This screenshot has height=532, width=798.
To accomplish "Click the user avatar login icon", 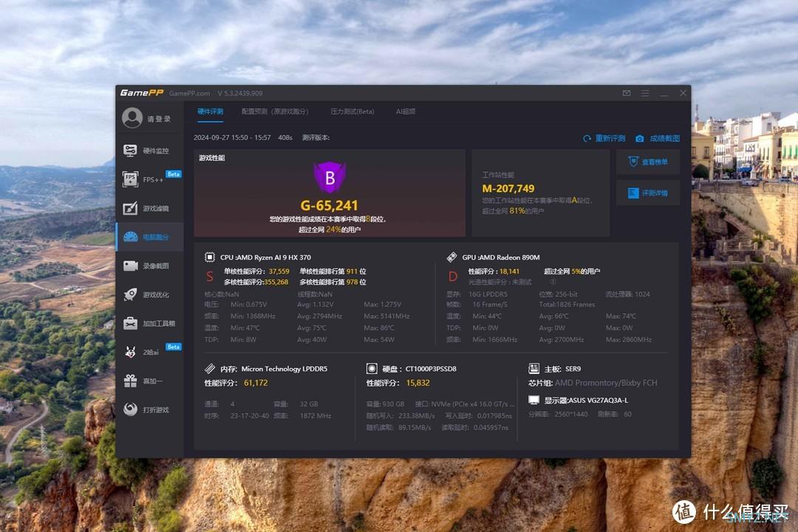I will point(132,118).
